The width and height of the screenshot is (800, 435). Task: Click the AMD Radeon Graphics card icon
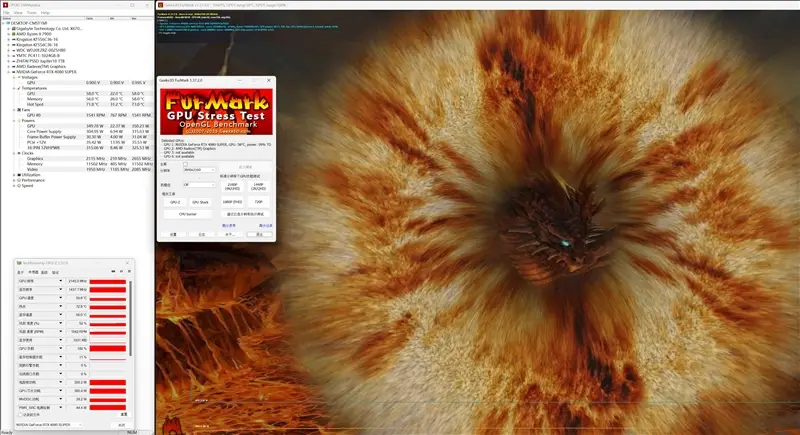13,66
